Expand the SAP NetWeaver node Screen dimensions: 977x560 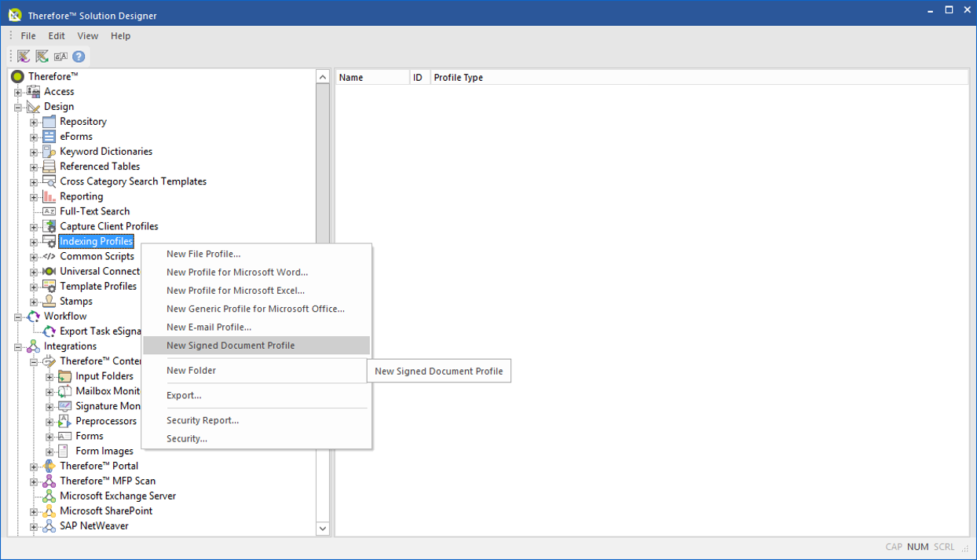click(32, 525)
